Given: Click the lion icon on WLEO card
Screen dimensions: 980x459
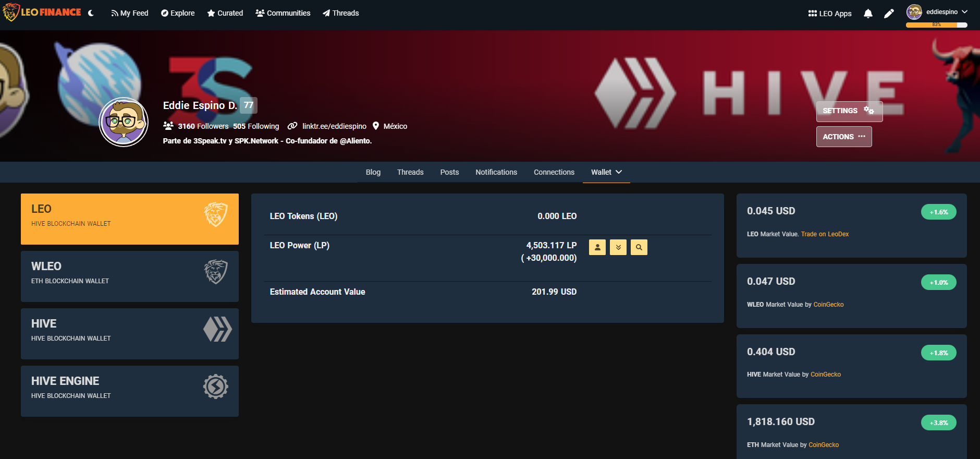Looking at the screenshot, I should (216, 272).
